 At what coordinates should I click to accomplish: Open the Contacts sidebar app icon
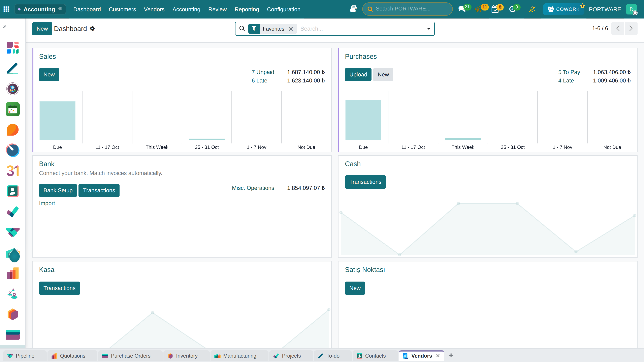12,191
